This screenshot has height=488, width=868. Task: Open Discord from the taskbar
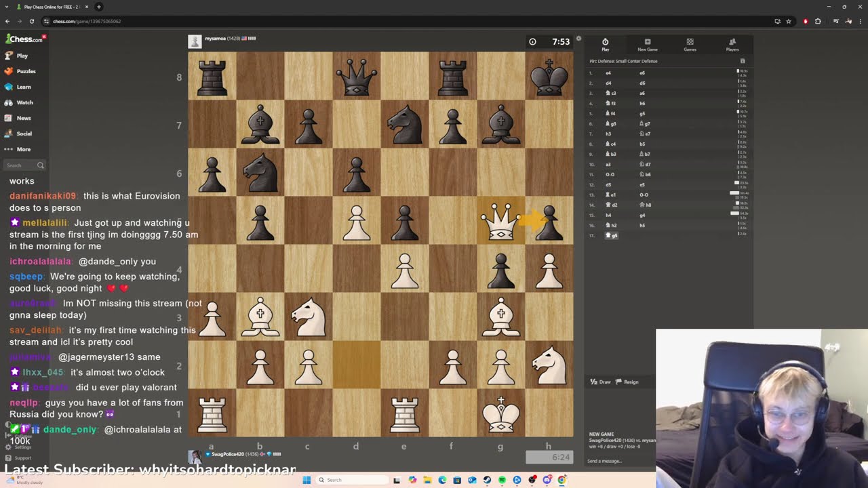[547, 480]
